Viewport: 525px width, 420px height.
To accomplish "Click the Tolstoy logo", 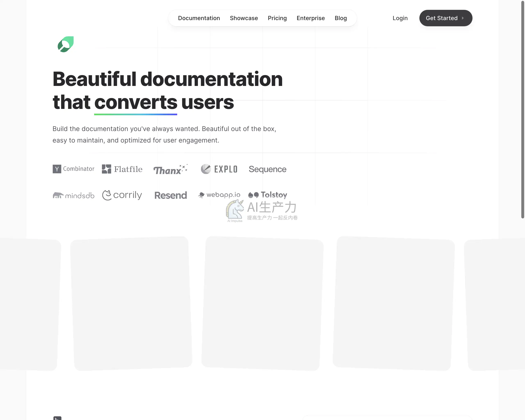I will click(x=268, y=195).
